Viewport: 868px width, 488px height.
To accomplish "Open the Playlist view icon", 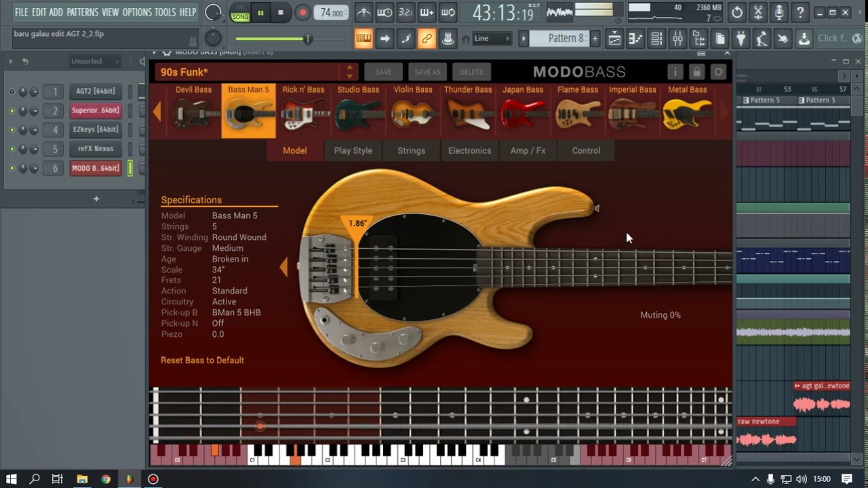I will point(614,39).
